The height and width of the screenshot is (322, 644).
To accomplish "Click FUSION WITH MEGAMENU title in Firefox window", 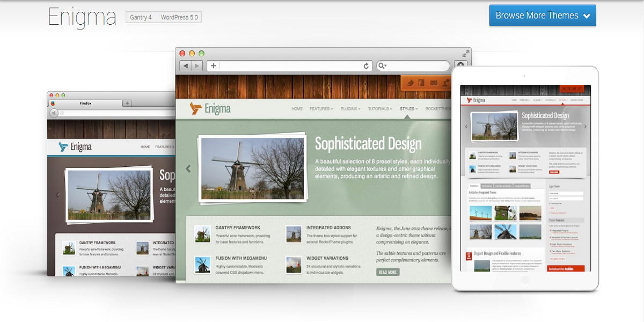I will tap(100, 267).
